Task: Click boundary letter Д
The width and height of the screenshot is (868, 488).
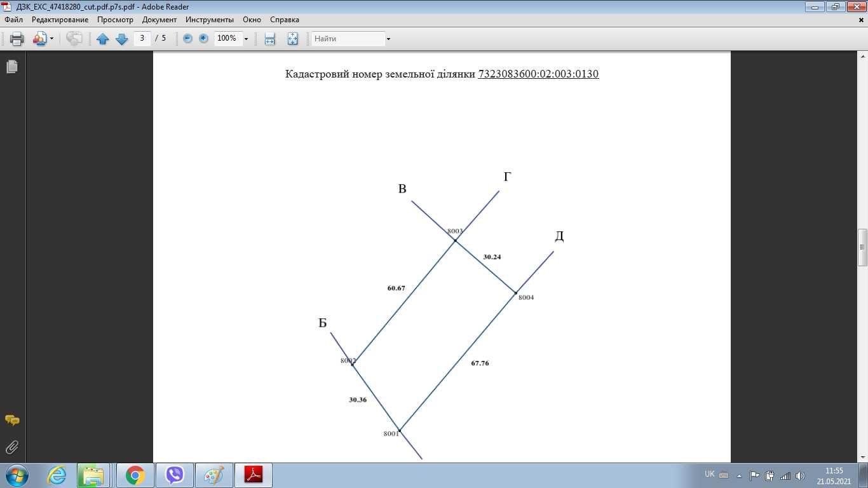Action: click(559, 236)
